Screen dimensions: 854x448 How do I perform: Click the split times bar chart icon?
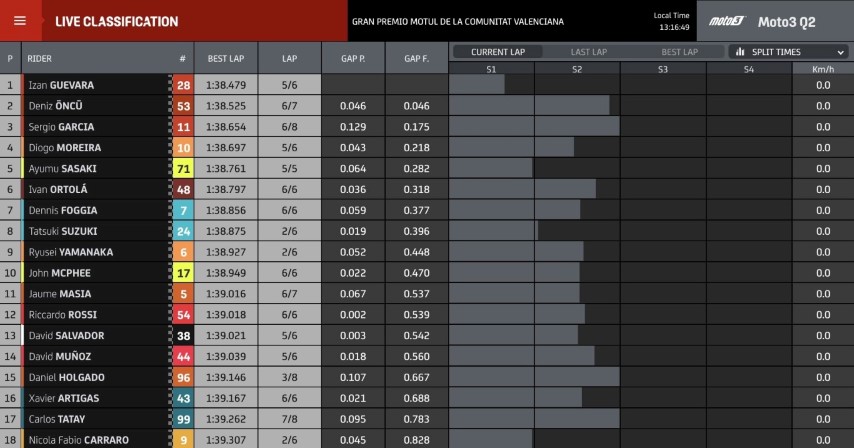741,52
